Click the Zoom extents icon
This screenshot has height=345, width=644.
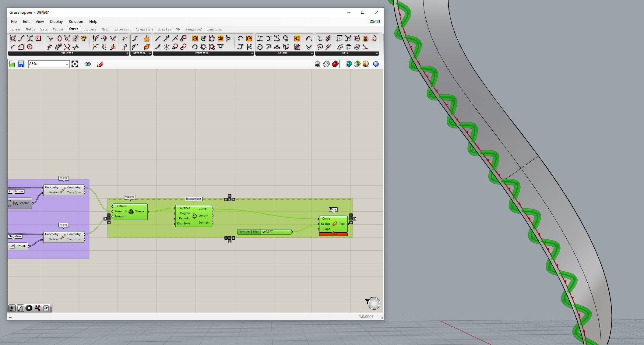75,64
